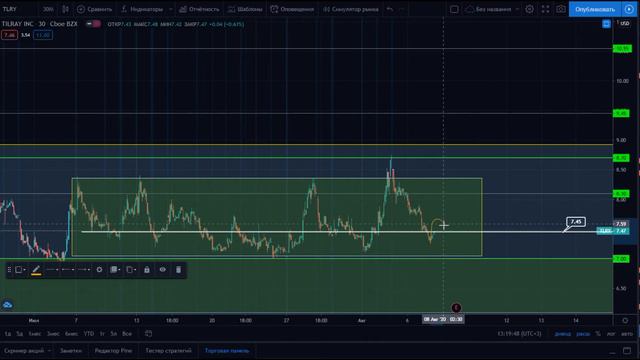640x360 pixels.
Task: Click the TLRY 7.47 current price tag
Action: pyautogui.click(x=612, y=231)
